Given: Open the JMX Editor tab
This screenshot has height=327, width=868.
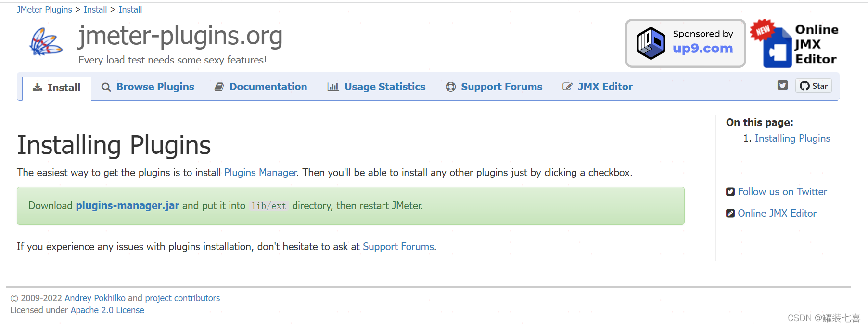Looking at the screenshot, I should (598, 87).
